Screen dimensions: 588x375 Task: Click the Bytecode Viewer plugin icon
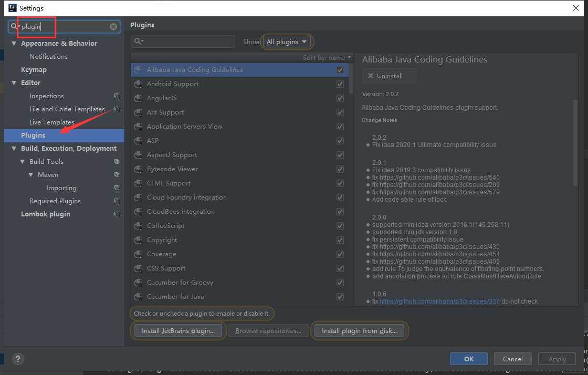(x=139, y=169)
